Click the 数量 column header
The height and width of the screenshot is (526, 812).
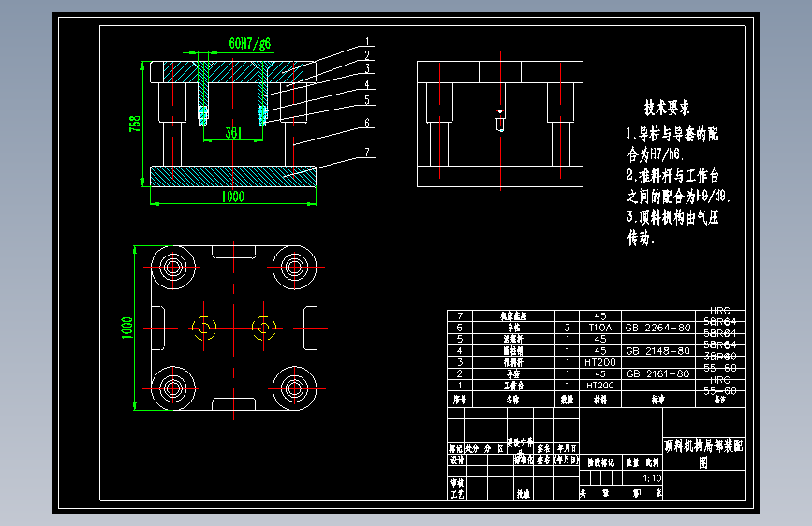pos(567,400)
